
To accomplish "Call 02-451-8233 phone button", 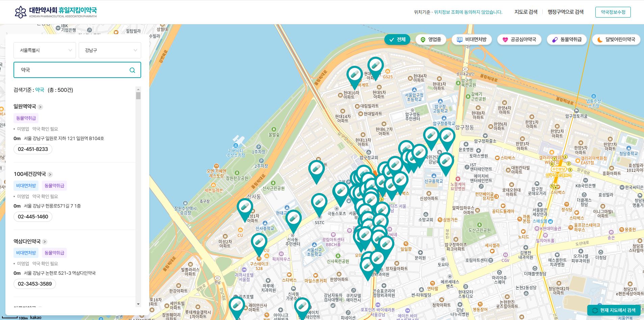I will coord(33,149).
